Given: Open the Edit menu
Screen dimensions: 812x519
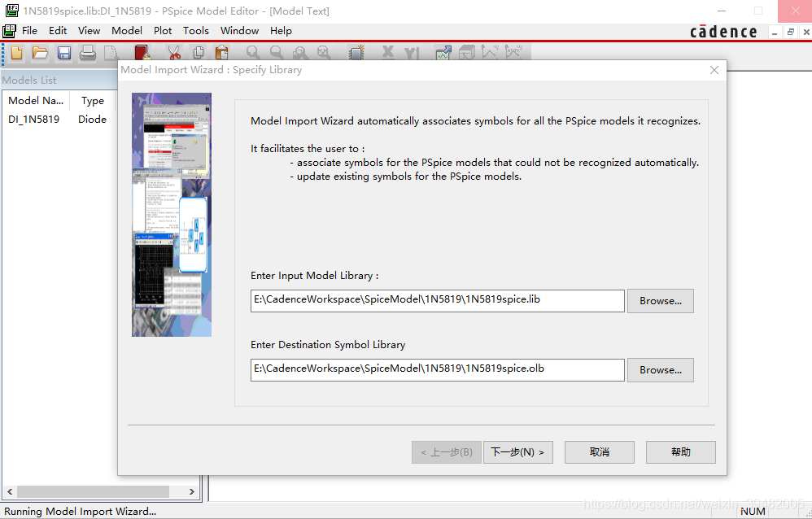Looking at the screenshot, I should [58, 31].
